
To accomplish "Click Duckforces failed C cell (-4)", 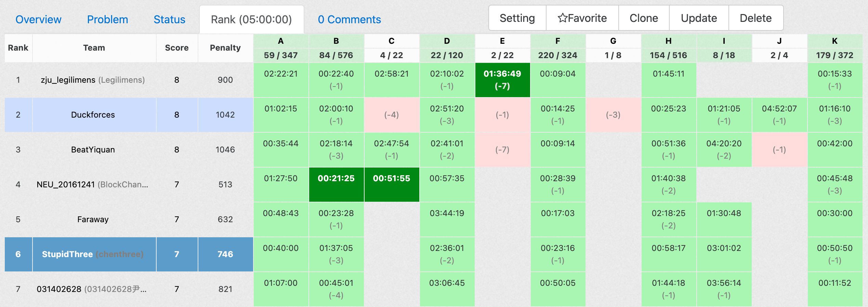I will (x=391, y=115).
